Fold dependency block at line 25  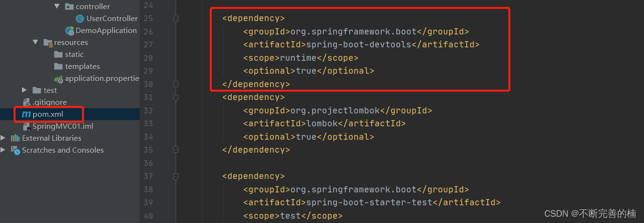(x=176, y=19)
